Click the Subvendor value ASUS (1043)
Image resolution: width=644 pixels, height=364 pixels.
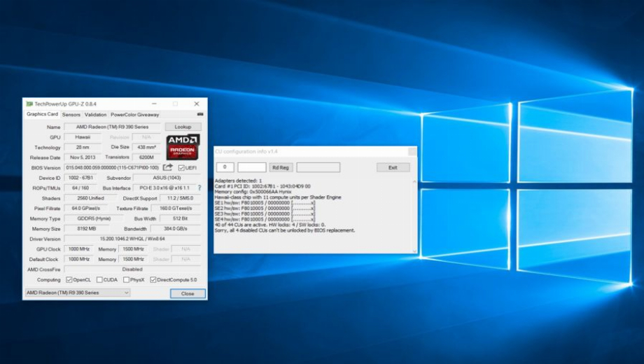coord(167,178)
